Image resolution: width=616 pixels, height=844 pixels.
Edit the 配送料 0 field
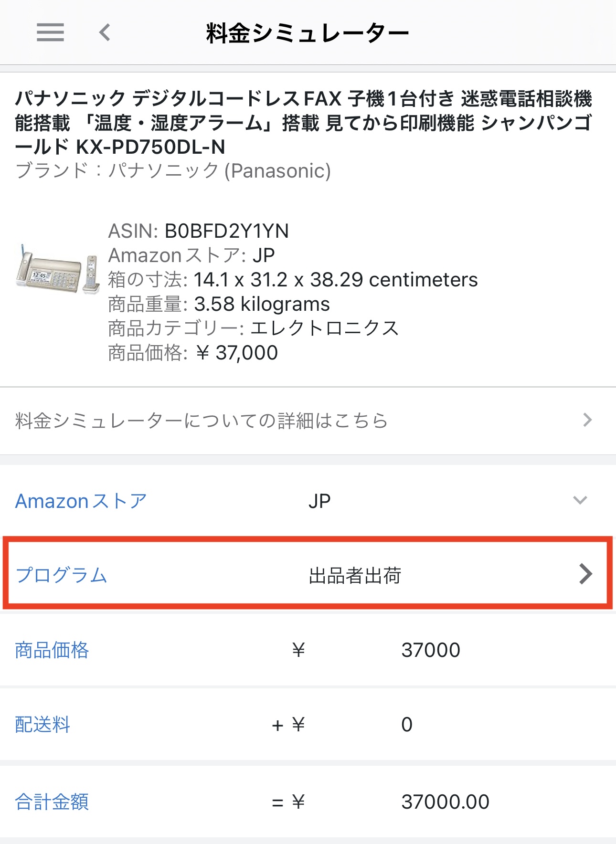tap(407, 725)
